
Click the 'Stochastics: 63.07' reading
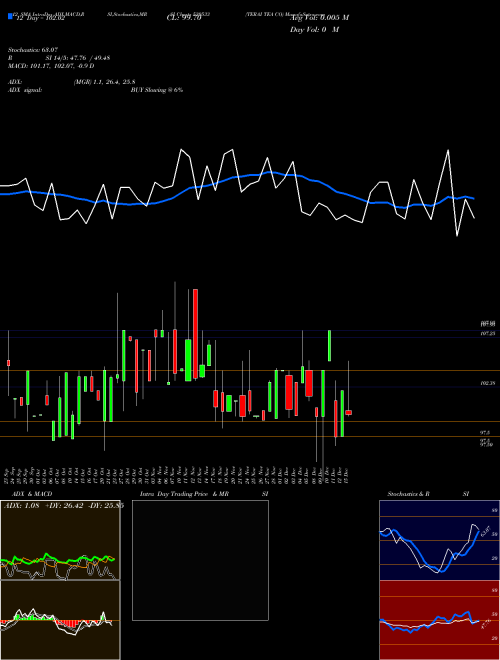(33, 50)
